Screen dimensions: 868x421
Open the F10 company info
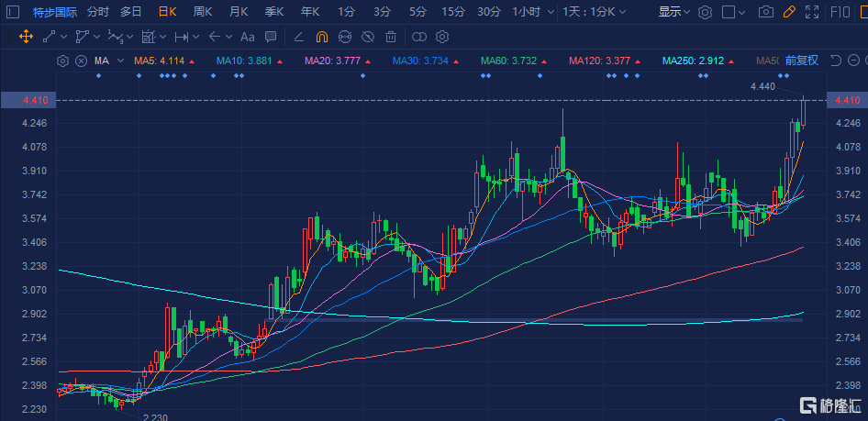point(840,12)
